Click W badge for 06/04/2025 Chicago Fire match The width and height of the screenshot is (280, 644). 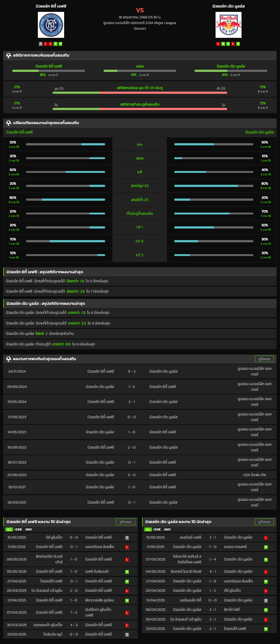coord(266,610)
